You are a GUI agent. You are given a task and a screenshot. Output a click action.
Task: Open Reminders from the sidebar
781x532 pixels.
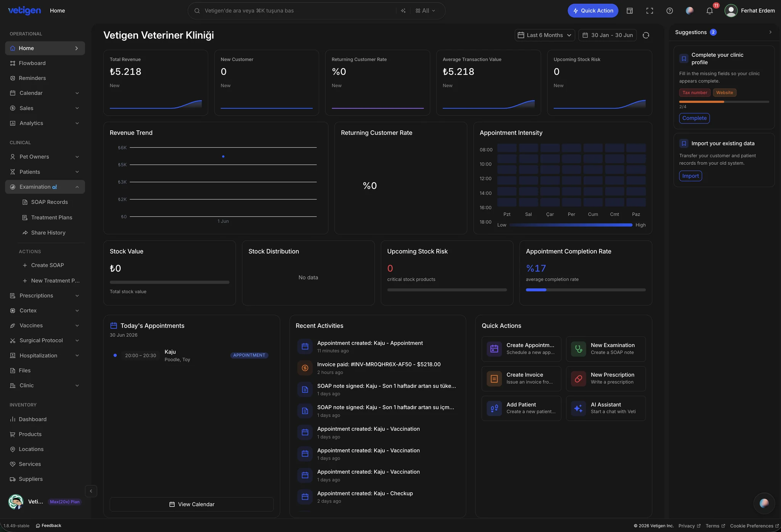coord(45,78)
